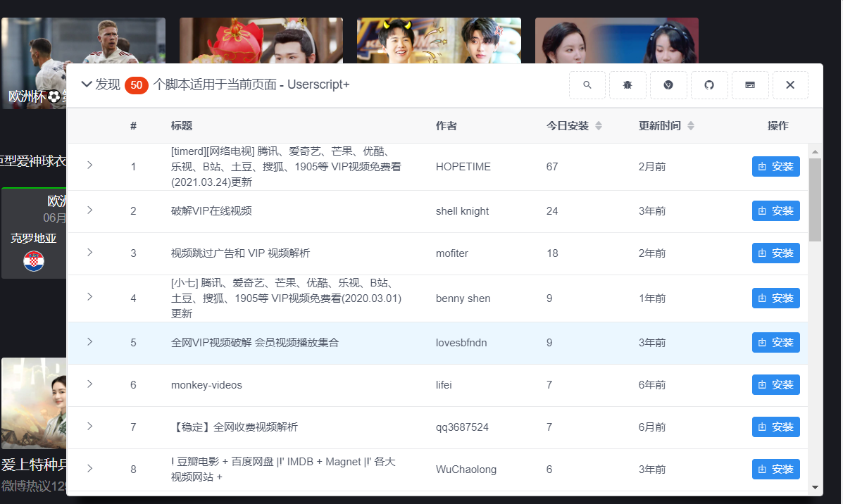The width and height of the screenshot is (843, 504).
Task: Click the Croatia flag icon in match card
Action: click(x=34, y=261)
